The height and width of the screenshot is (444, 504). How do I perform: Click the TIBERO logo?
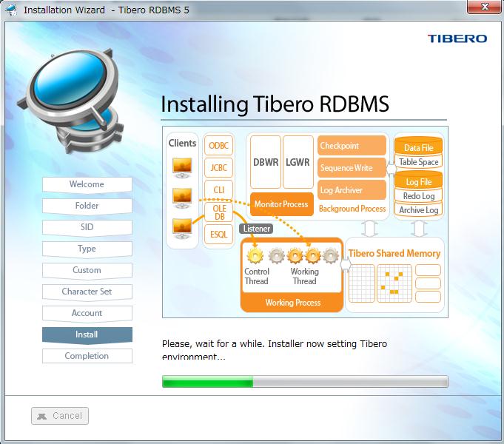(x=457, y=39)
